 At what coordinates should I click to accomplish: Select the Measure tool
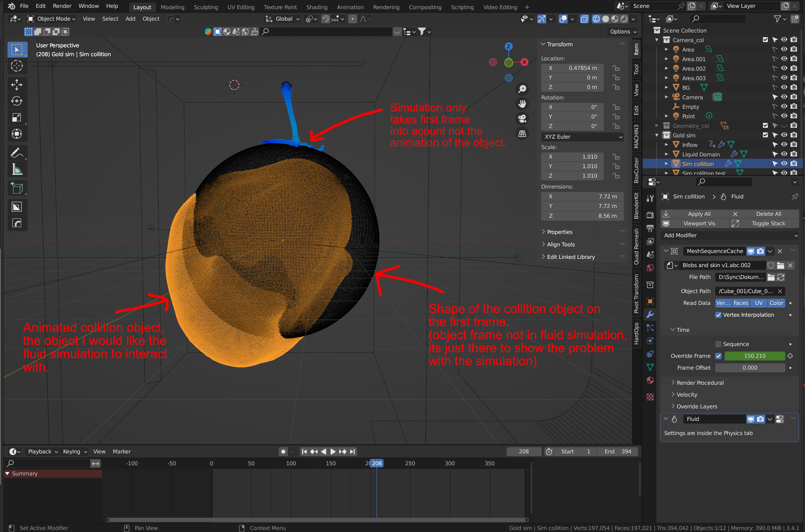17,169
